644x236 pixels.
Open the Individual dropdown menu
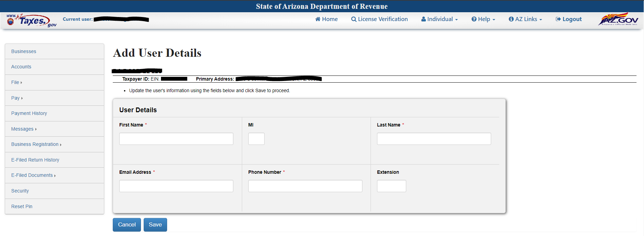tap(440, 19)
